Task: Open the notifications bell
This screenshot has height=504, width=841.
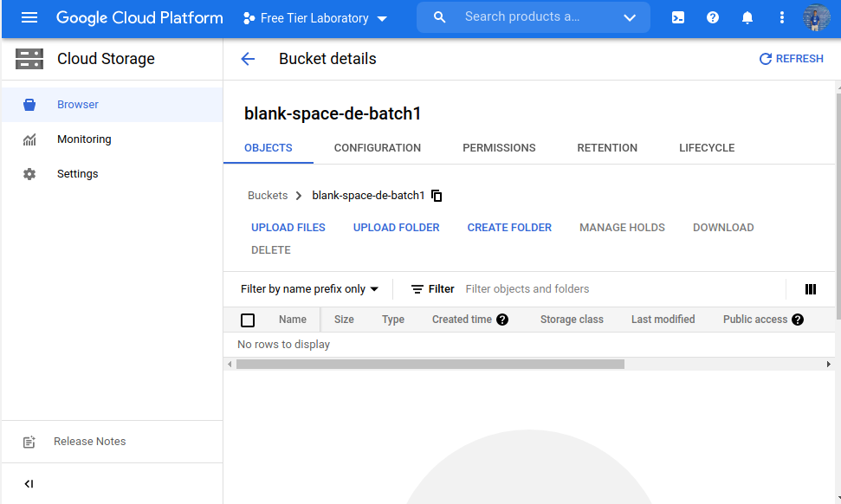Action: click(747, 17)
